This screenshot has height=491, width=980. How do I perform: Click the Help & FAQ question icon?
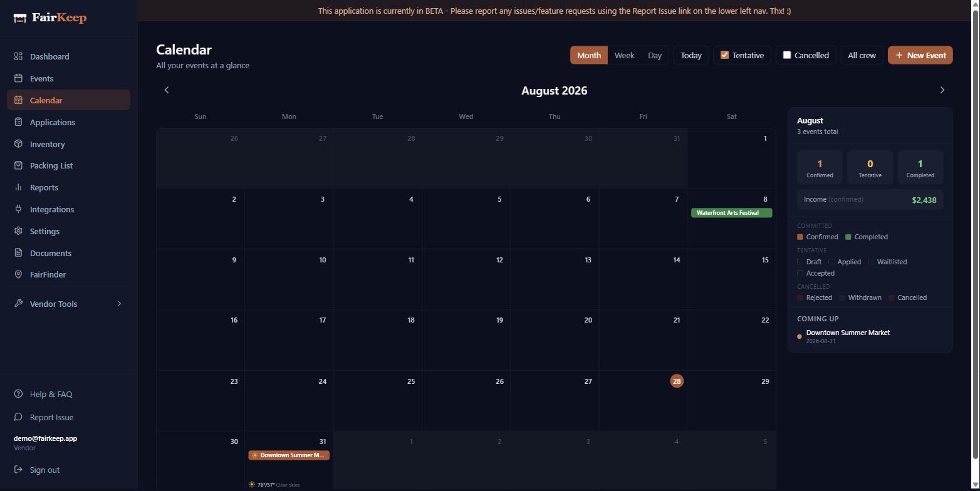pyautogui.click(x=18, y=394)
